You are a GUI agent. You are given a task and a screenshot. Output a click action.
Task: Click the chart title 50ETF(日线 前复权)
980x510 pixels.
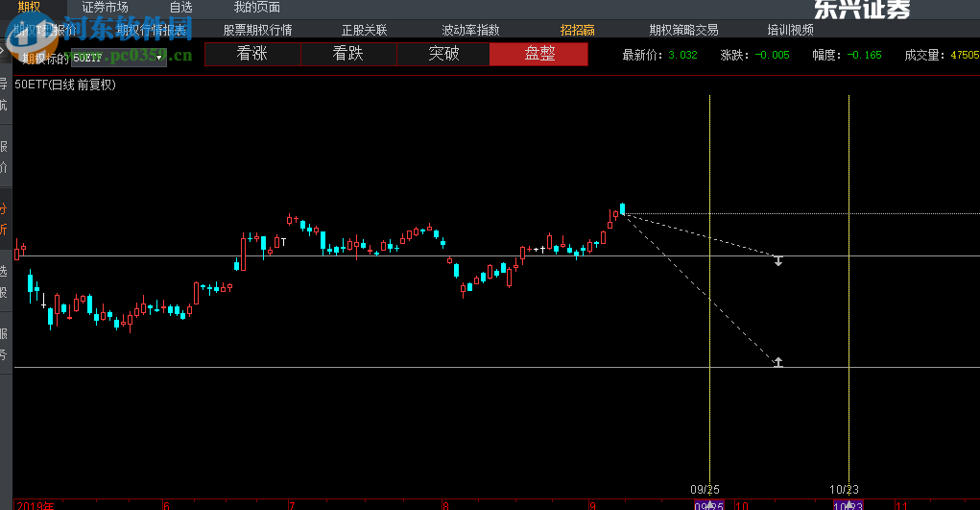tap(65, 85)
